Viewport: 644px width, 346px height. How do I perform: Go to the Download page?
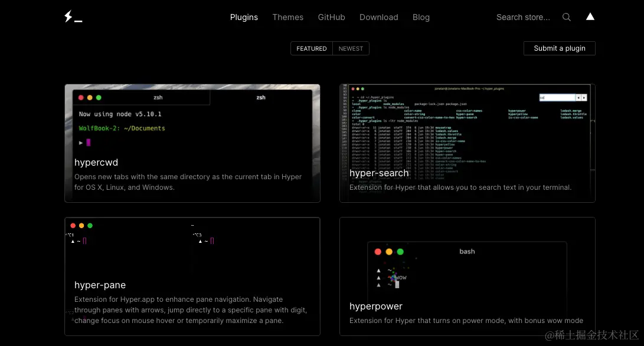pyautogui.click(x=379, y=17)
